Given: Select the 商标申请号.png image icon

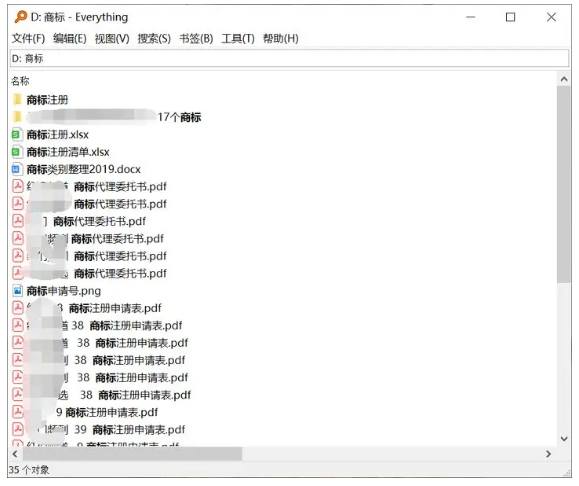Looking at the screenshot, I should 17,291.
